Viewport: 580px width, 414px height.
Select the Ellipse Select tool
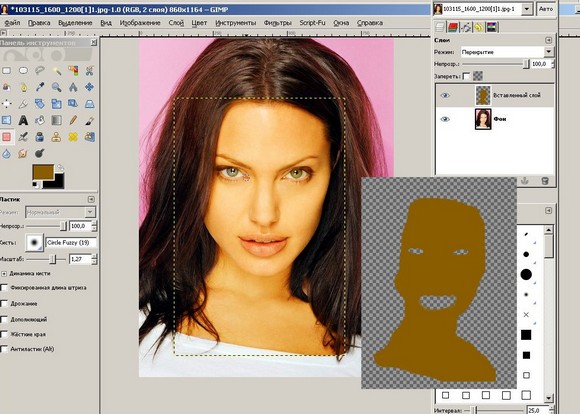[23, 70]
